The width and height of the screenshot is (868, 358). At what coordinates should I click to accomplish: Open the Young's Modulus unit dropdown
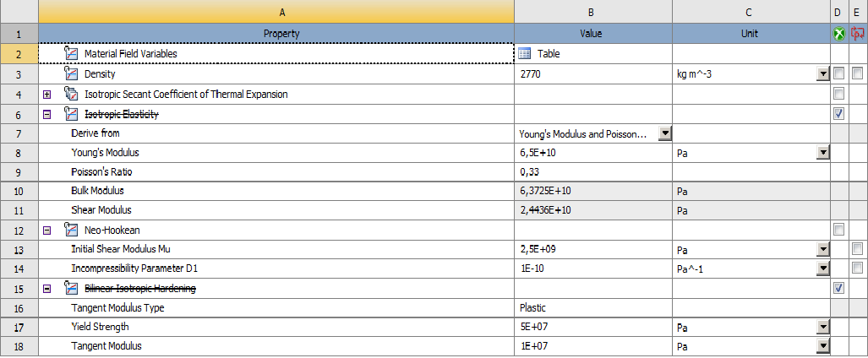[823, 153]
